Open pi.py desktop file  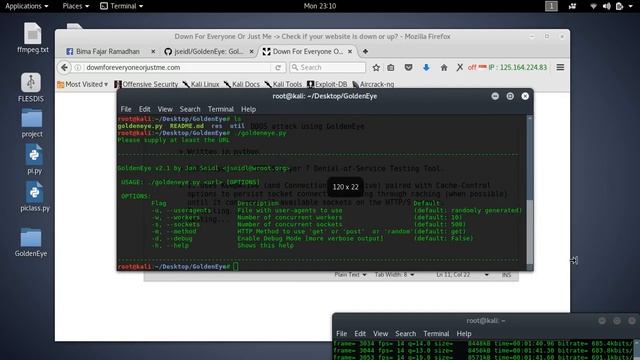[34, 160]
